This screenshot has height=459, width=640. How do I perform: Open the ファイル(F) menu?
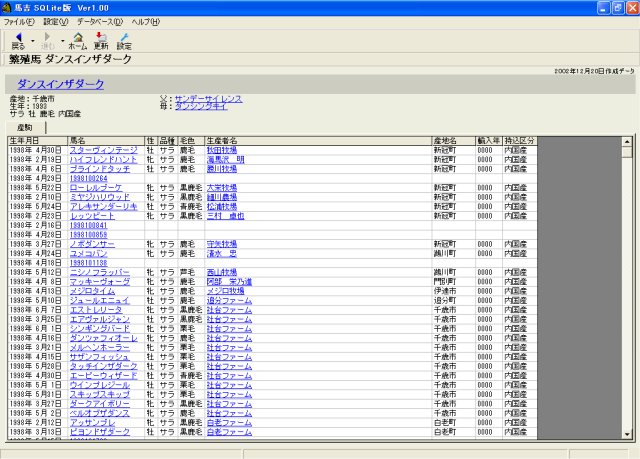pyautogui.click(x=19, y=22)
